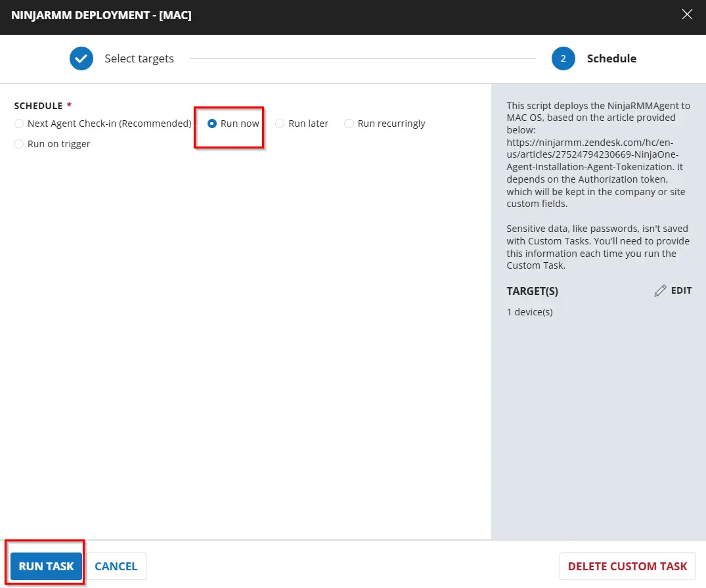Click the EDIT targets link
This screenshot has width=706, height=588.
[681, 290]
